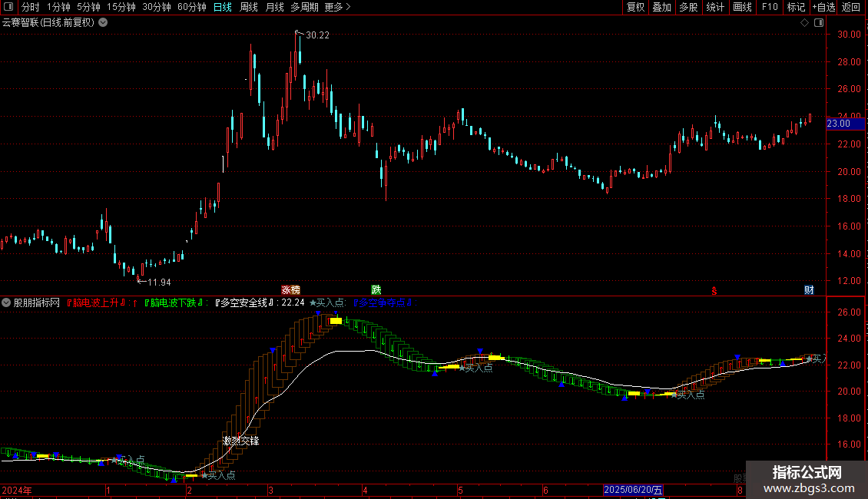Select the 60分钟 period tab
The image size is (868, 499).
coord(192,7)
